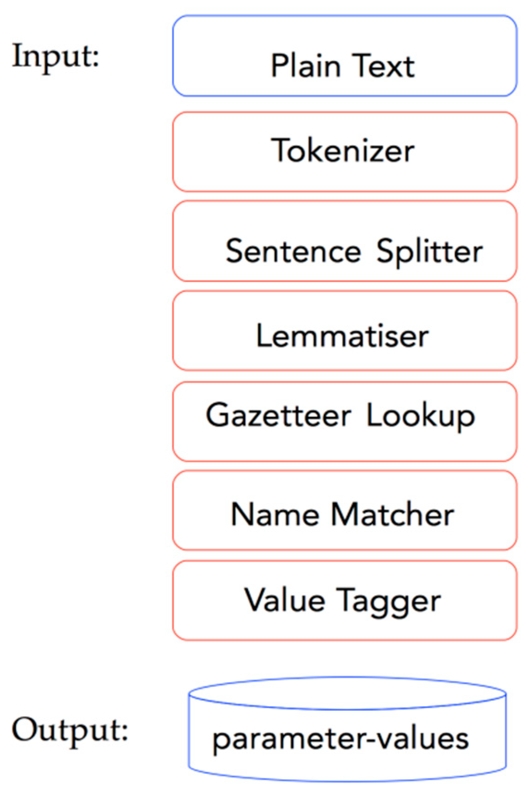Image resolution: width=532 pixels, height=800 pixels.
Task: Click the word "Sentence" in the pipeline
Action: [x=293, y=251]
